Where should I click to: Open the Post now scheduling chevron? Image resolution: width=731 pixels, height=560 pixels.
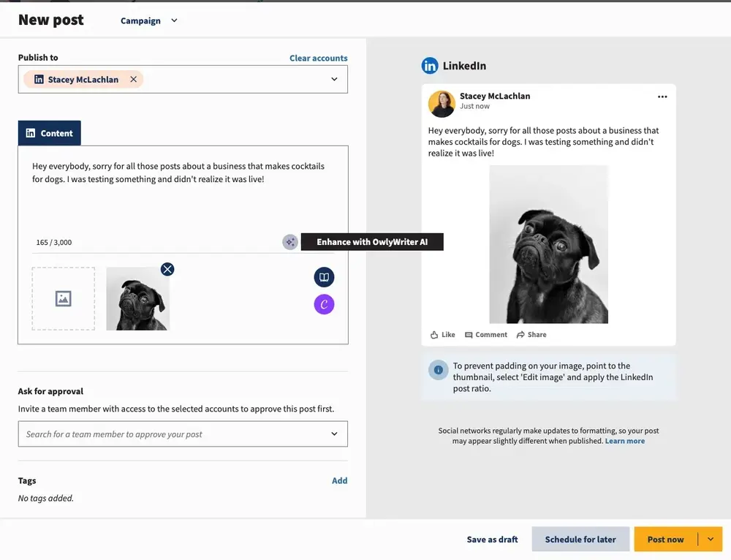tap(710, 539)
